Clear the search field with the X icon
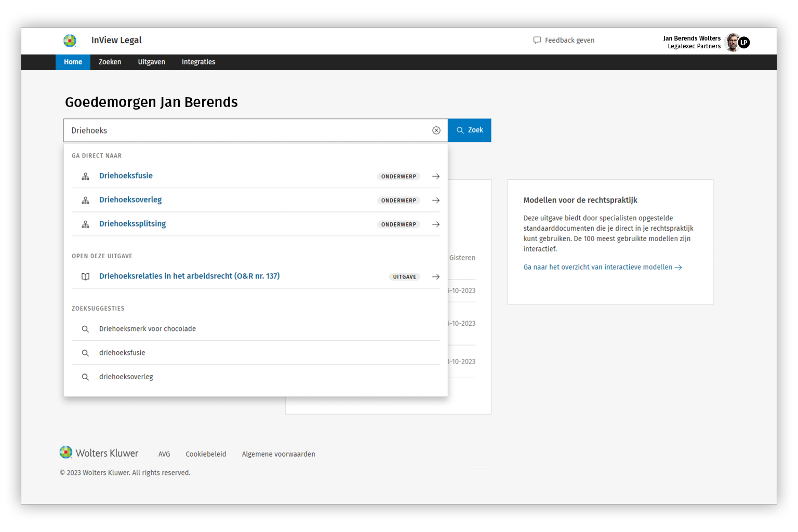The width and height of the screenshot is (798, 532). coord(436,130)
